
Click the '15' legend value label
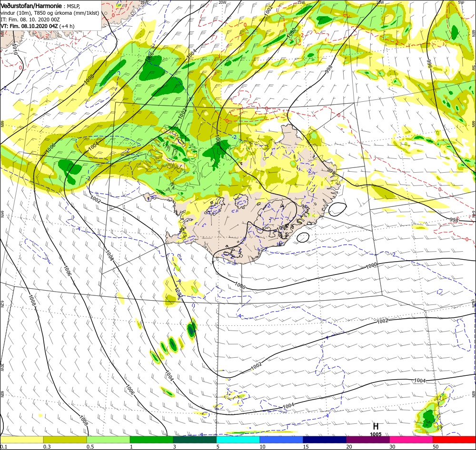pos(306,446)
